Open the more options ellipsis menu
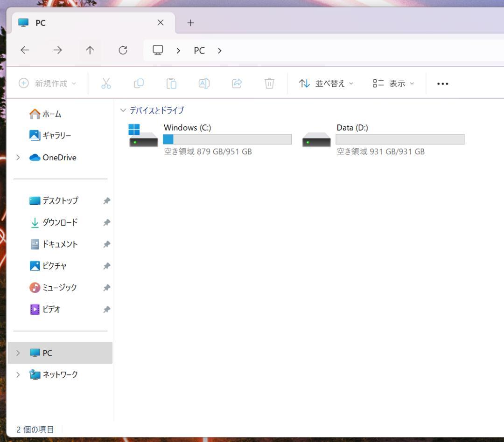Image resolution: width=504 pixels, height=442 pixels. (442, 83)
